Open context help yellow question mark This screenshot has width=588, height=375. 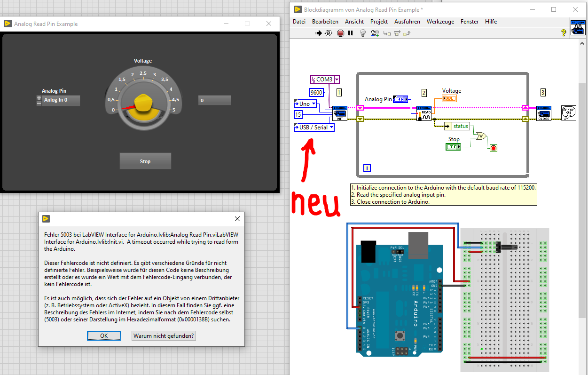click(564, 33)
